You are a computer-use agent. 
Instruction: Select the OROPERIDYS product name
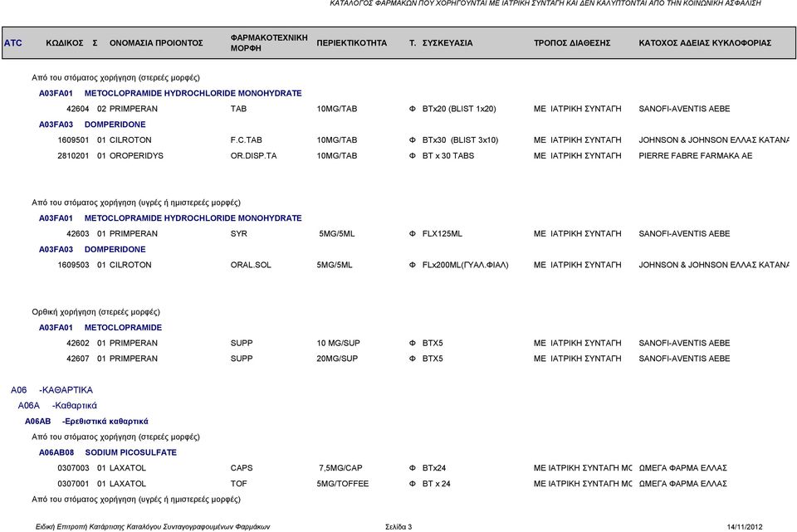tap(136, 155)
